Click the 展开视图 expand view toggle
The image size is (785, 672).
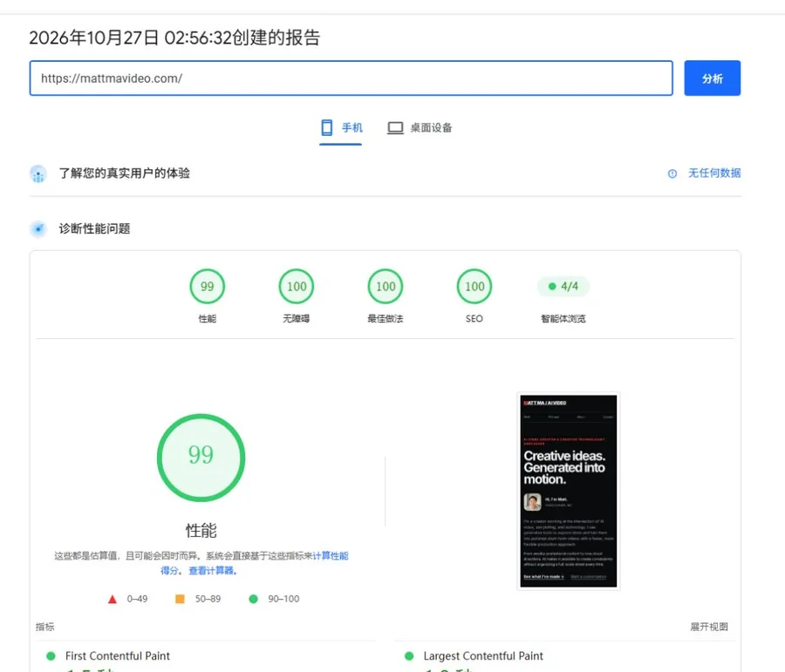click(709, 627)
